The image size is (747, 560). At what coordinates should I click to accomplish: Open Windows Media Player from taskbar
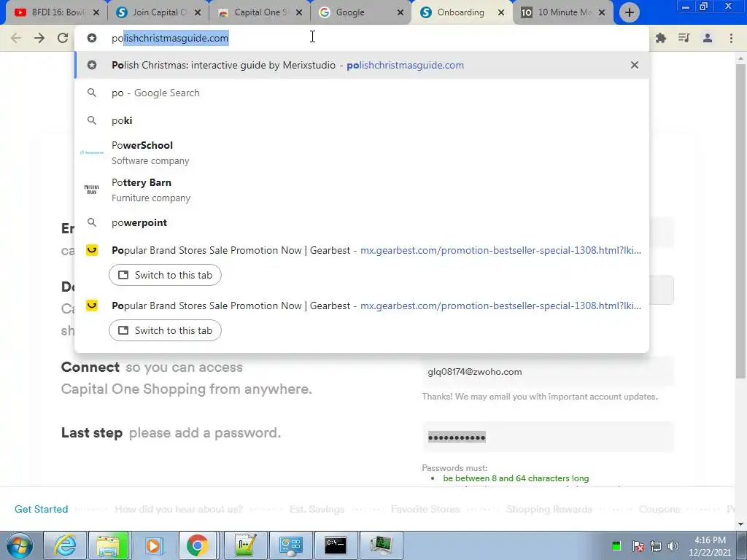point(153,545)
